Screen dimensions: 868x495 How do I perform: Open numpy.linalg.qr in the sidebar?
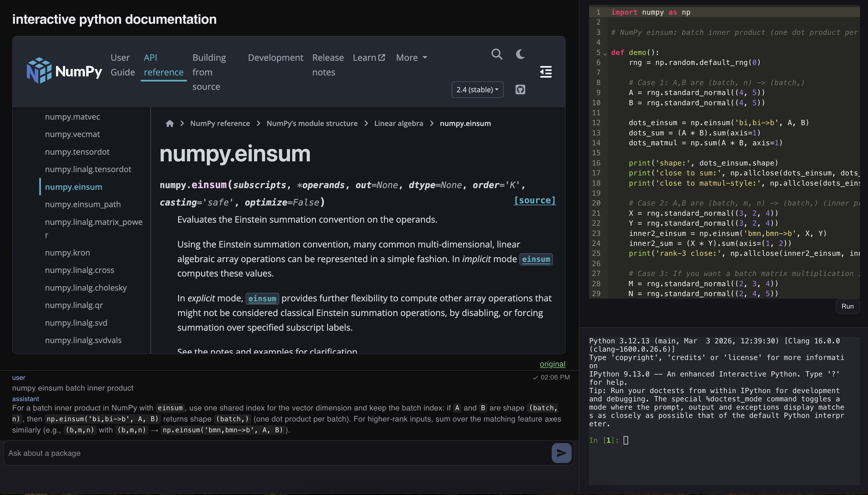[74, 305]
